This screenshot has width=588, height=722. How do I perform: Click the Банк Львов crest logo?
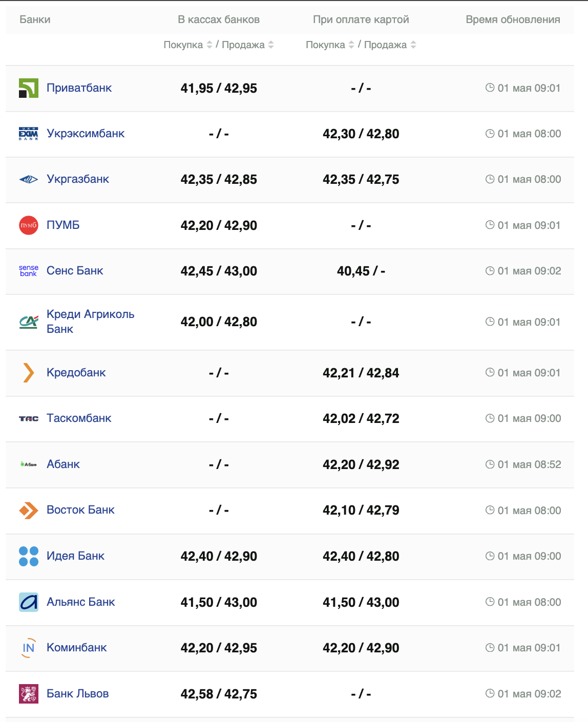29,694
